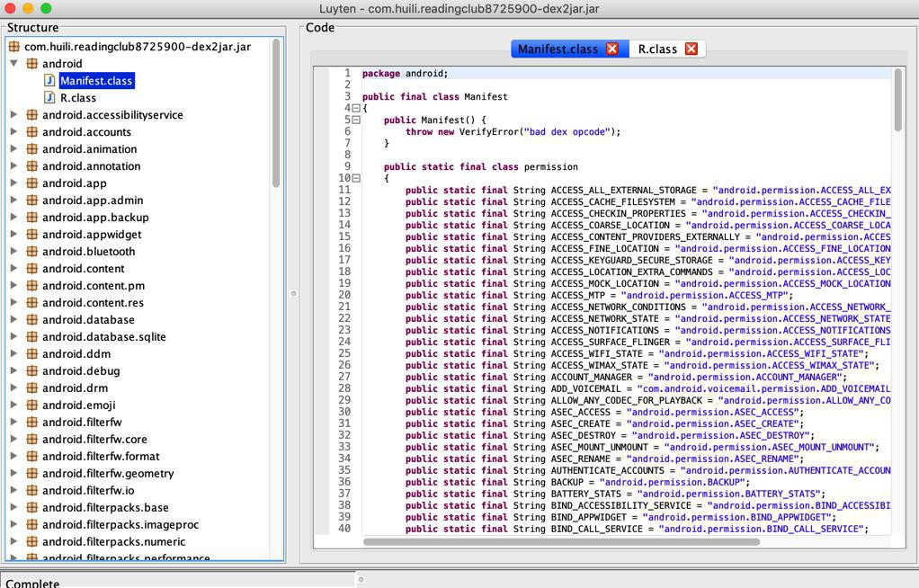The height and width of the screenshot is (588, 919).
Task: Click the android.annotation package icon
Action: click(x=32, y=165)
